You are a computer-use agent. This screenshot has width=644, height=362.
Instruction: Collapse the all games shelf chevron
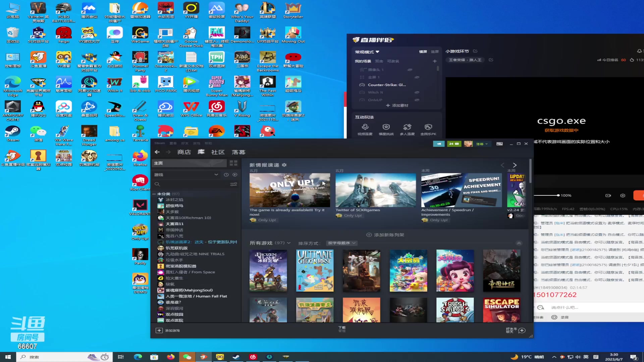(519, 243)
